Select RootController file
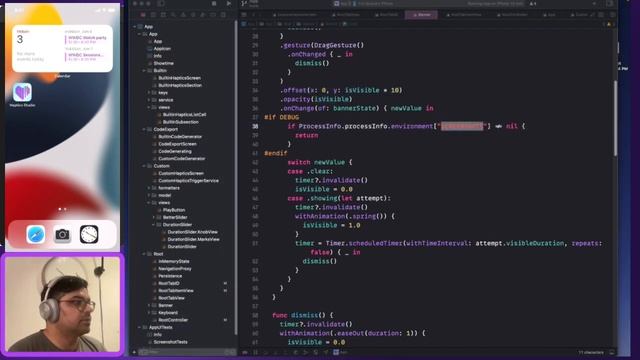This screenshot has height=360, width=640. pyautogui.click(x=173, y=320)
